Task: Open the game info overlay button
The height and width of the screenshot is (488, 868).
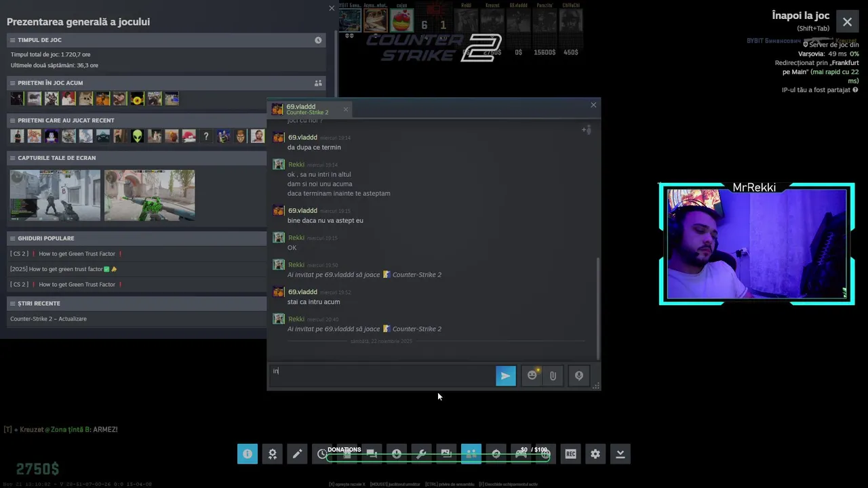Action: (248, 454)
